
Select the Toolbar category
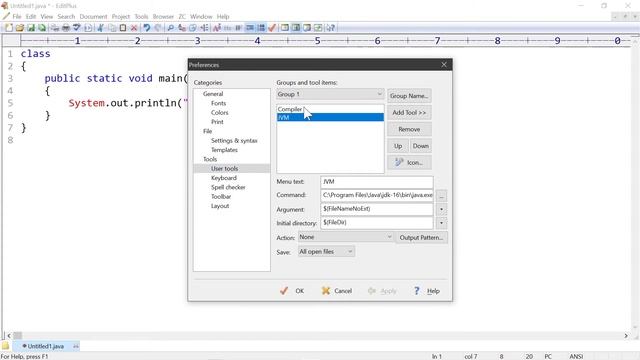(x=221, y=197)
